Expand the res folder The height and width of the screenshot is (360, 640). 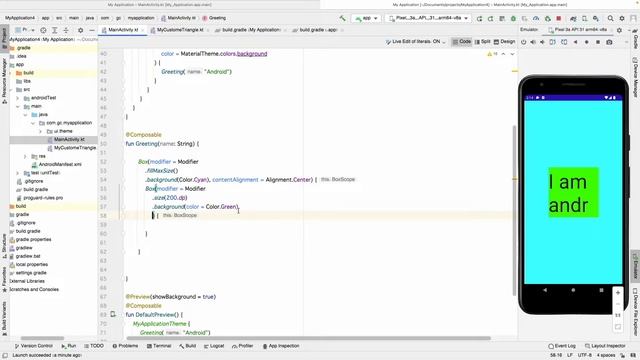point(25,156)
